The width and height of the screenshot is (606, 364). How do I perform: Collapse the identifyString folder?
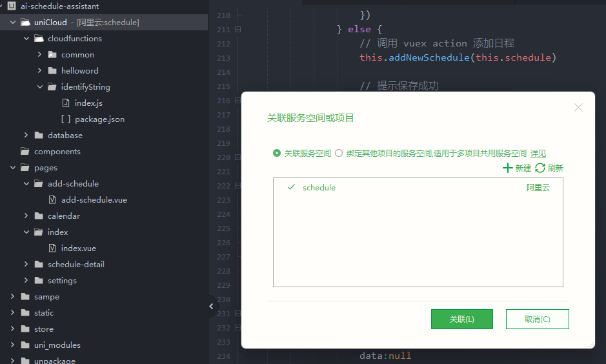39,87
